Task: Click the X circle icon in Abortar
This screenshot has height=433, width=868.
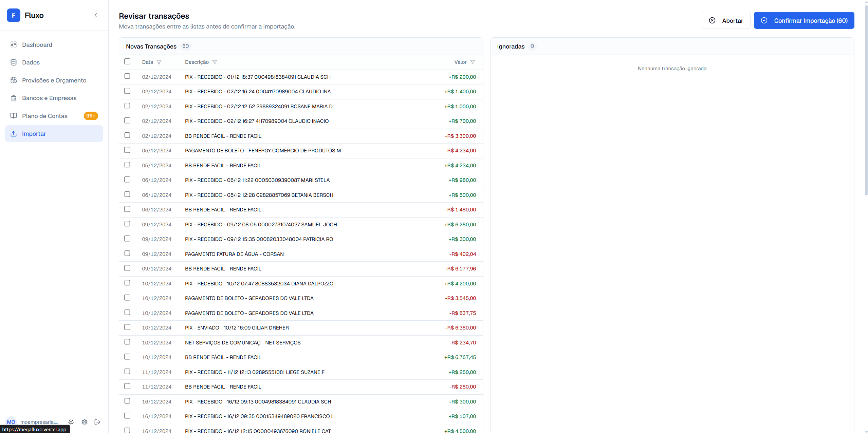Action: point(712,21)
